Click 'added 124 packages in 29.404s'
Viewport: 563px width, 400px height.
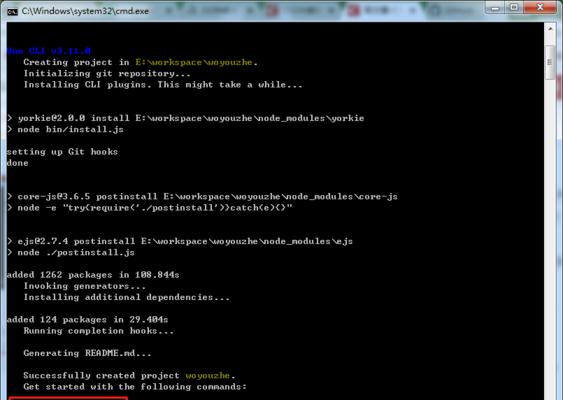pyautogui.click(x=88, y=320)
